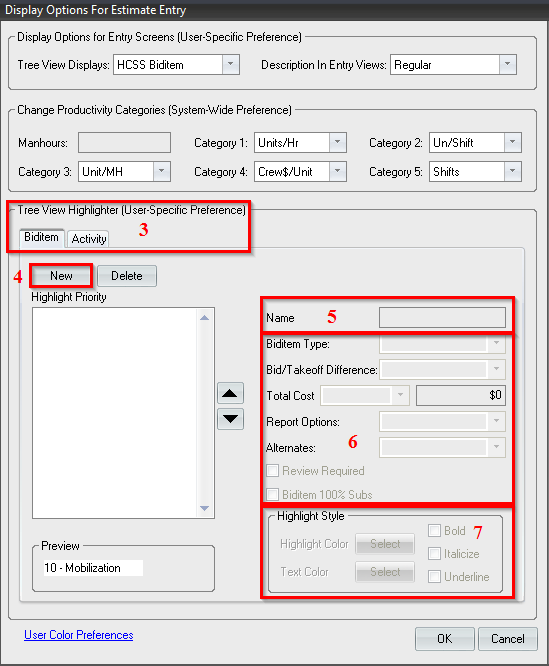549x666 pixels.
Task: Open Description In Entry Views dropdown
Action: pyautogui.click(x=507, y=64)
